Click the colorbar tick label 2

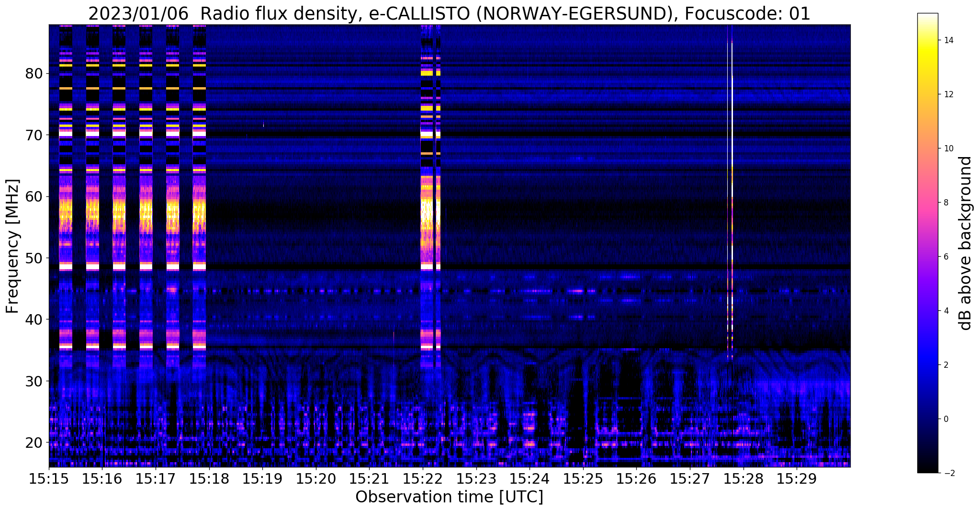pos(946,365)
